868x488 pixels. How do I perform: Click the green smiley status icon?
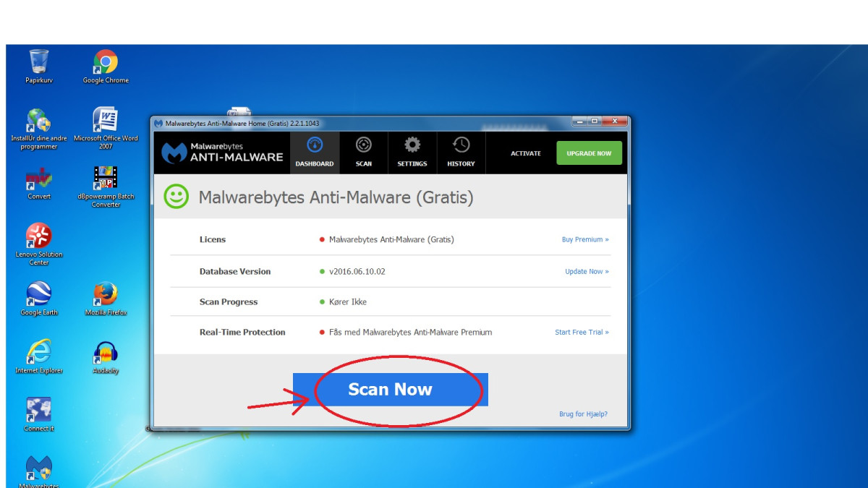(176, 197)
